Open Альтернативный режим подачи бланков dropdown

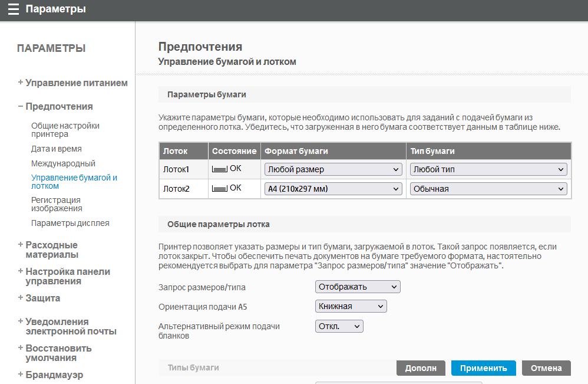click(x=339, y=326)
